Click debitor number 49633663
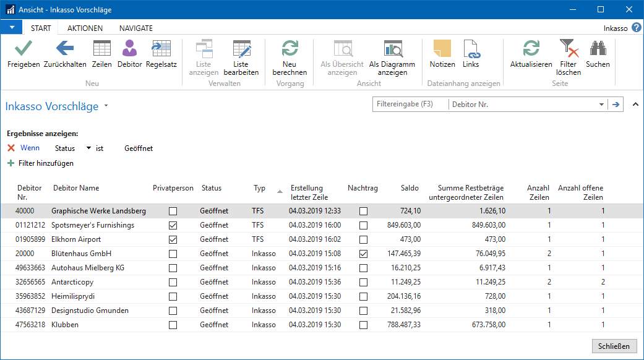Image resolution: width=644 pixels, height=360 pixels. point(30,268)
